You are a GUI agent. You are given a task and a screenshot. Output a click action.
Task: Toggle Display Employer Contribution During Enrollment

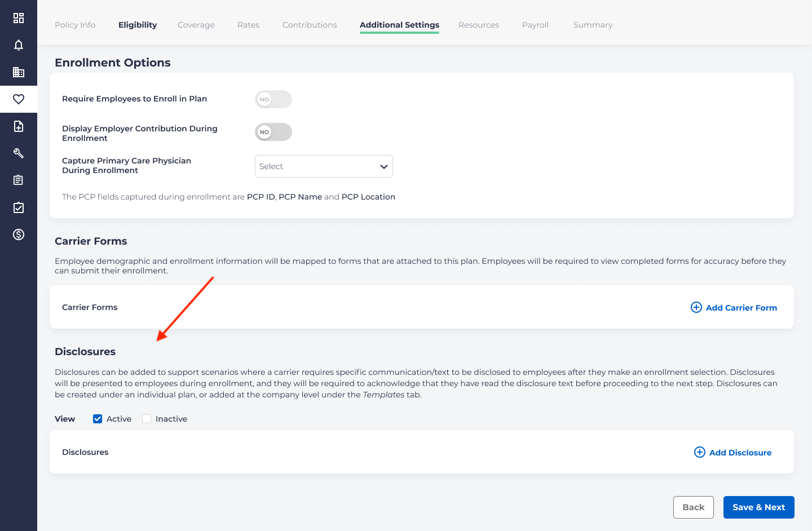tap(273, 132)
